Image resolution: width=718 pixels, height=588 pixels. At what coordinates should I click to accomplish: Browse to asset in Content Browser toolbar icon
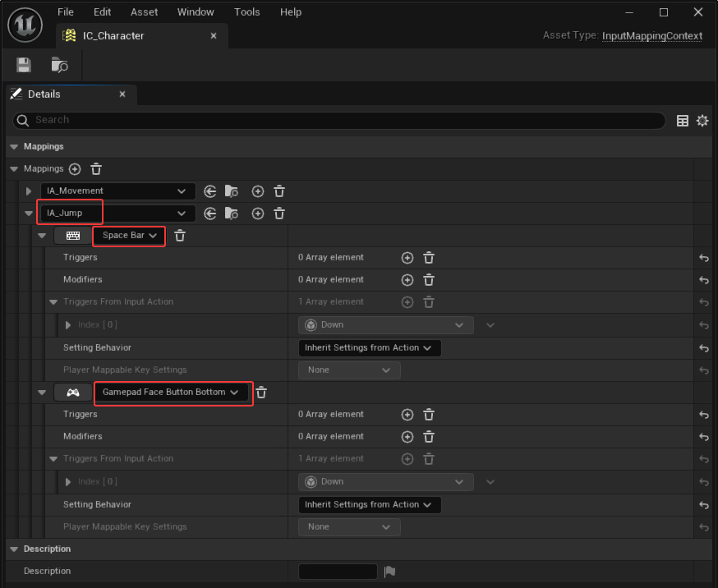[x=59, y=65]
